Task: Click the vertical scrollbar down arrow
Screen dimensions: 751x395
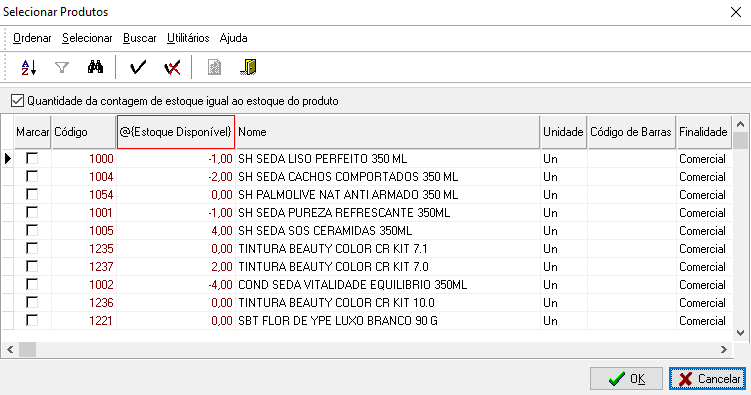Action: [740, 333]
